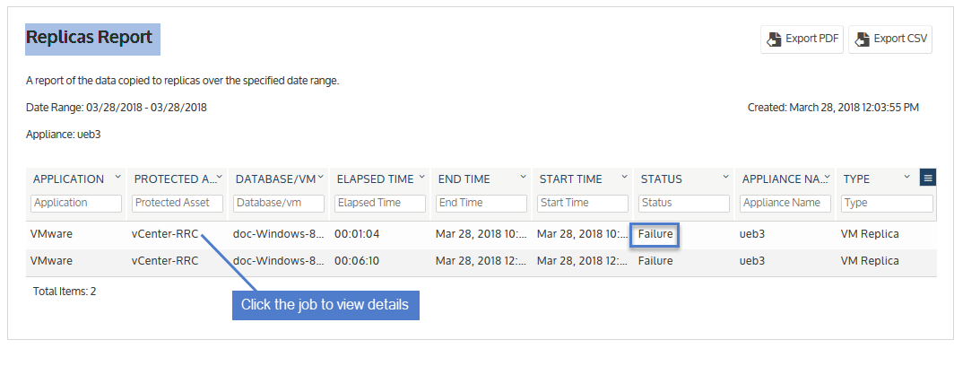This screenshot has width=980, height=366.
Task: Click the Export CSV button
Action: [x=890, y=39]
